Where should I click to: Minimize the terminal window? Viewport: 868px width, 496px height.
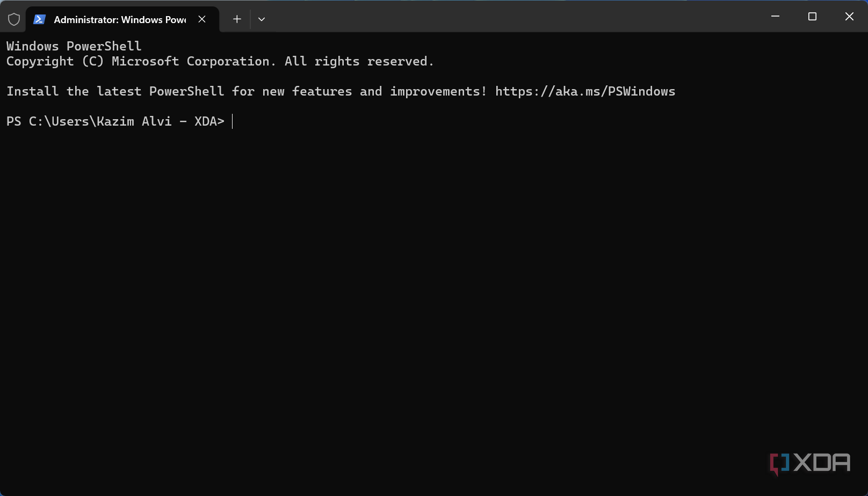point(775,17)
